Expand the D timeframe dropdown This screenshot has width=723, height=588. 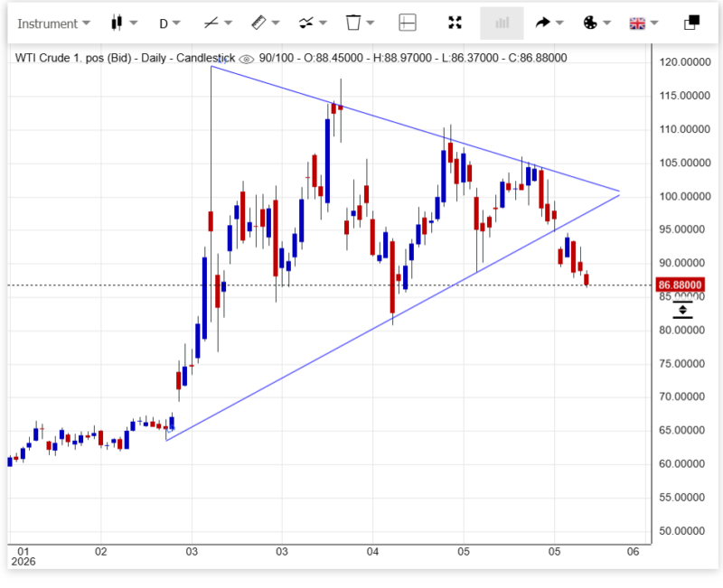[x=170, y=23]
